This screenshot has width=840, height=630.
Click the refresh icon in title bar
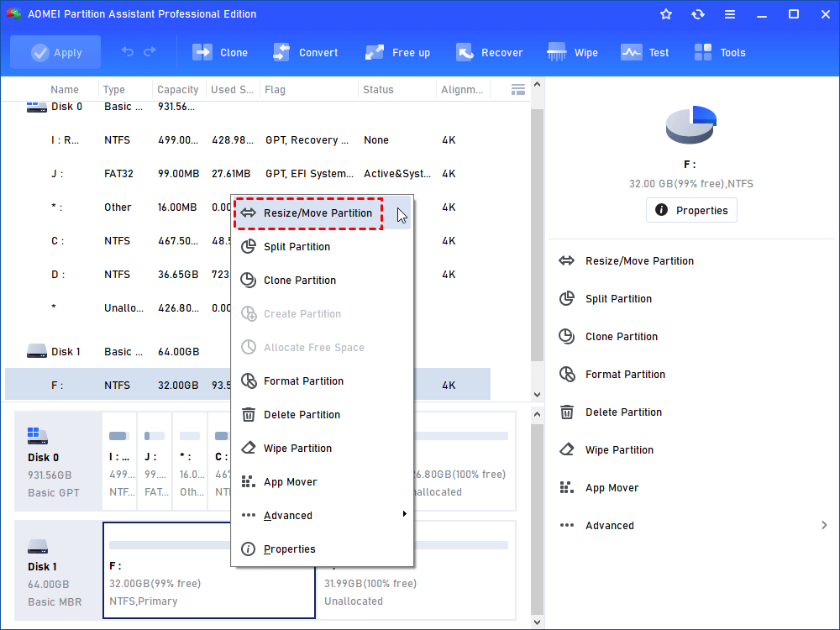tap(697, 14)
